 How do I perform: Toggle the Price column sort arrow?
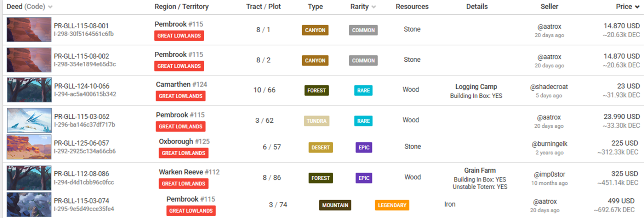click(x=637, y=7)
